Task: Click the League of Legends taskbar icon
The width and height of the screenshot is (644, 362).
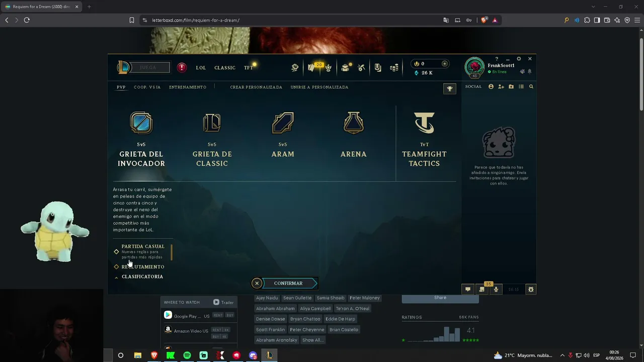Action: 270,355
